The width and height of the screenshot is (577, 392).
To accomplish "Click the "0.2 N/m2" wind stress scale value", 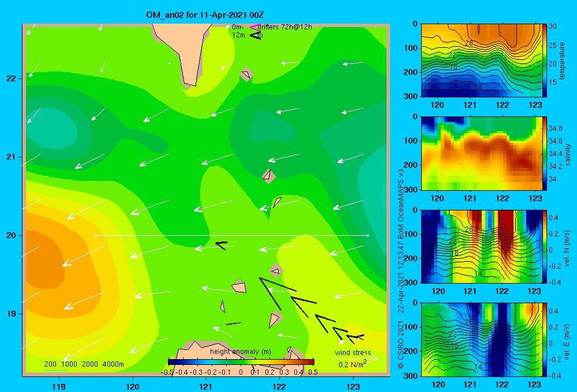I will (x=353, y=364).
